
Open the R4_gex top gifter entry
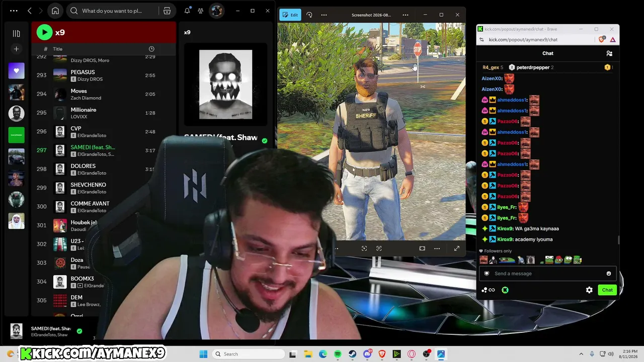[493, 67]
